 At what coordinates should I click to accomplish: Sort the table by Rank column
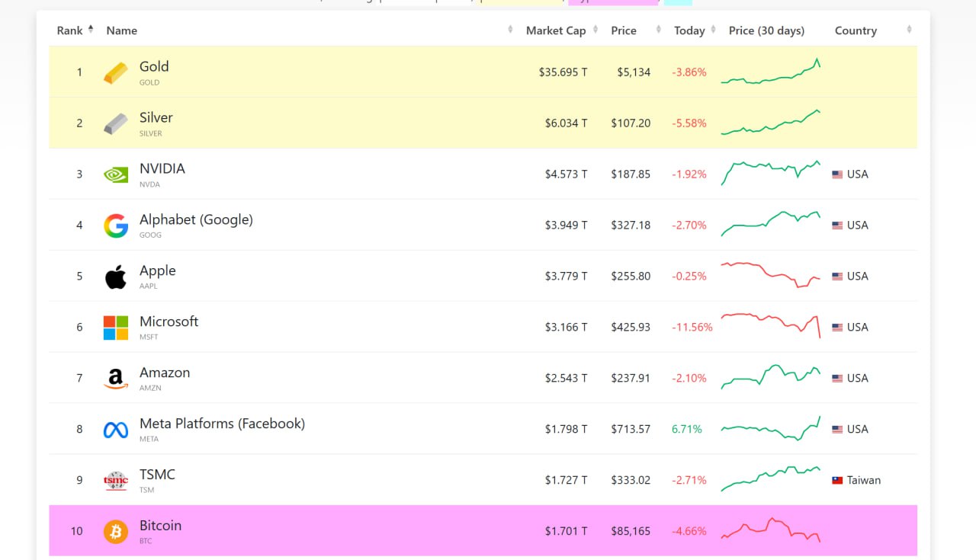click(x=70, y=30)
